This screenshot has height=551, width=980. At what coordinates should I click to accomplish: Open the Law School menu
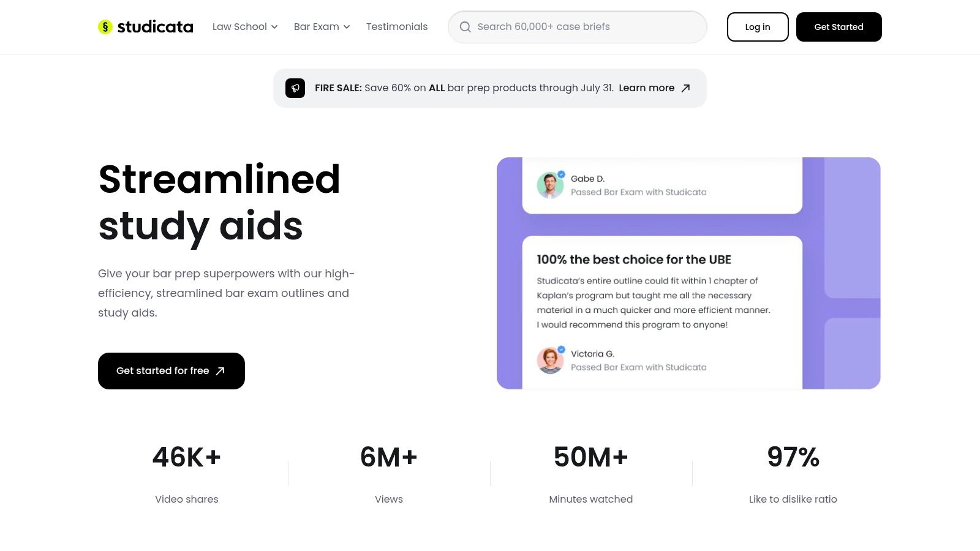click(239, 27)
